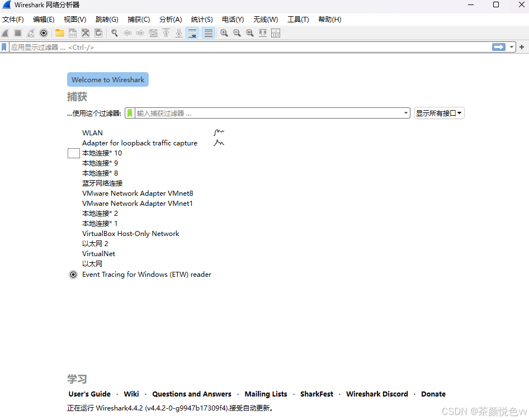Click the display filter bookmark icon

pos(4,47)
